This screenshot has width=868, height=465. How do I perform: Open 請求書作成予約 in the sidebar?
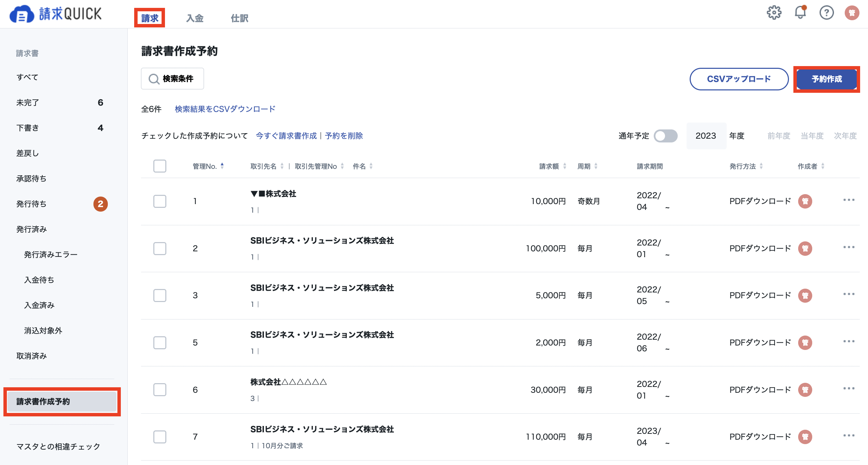pyautogui.click(x=62, y=402)
